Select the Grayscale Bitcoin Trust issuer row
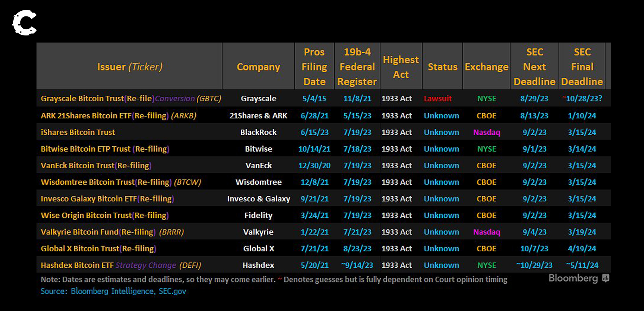This screenshot has height=311, width=644. [x=131, y=99]
